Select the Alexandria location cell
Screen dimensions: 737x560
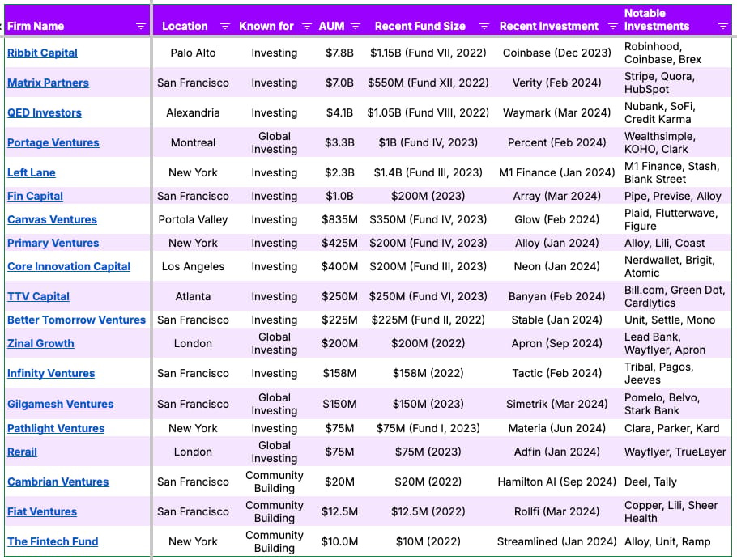pyautogui.click(x=194, y=112)
